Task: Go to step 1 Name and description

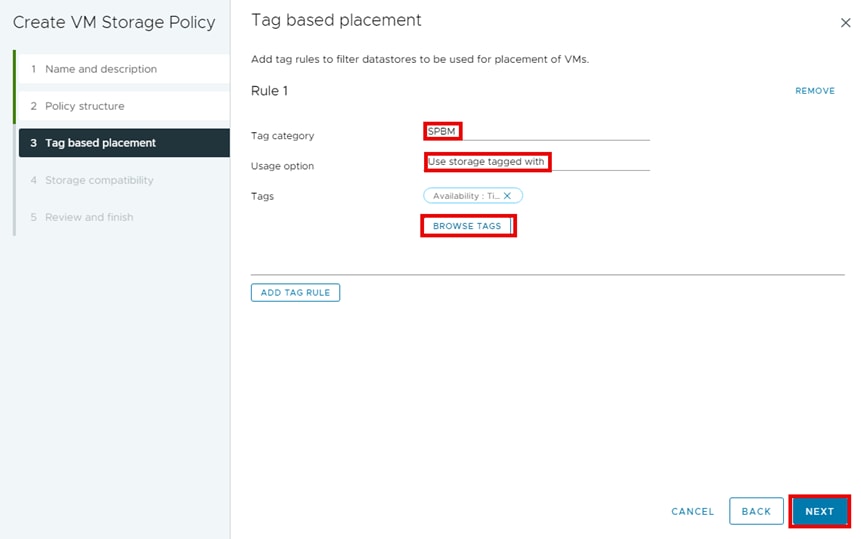Action: pyautogui.click(x=101, y=69)
